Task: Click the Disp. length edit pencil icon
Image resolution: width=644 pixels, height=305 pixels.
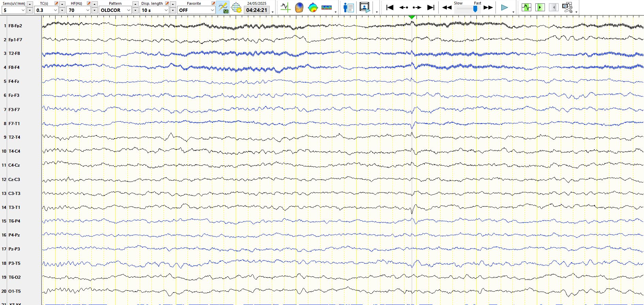Action: [167, 3]
